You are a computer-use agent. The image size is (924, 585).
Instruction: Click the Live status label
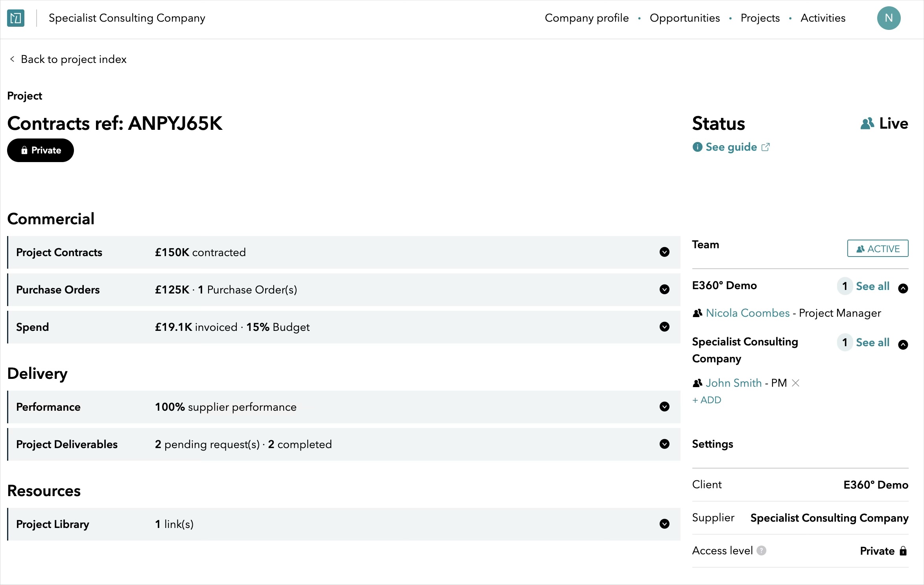893,124
